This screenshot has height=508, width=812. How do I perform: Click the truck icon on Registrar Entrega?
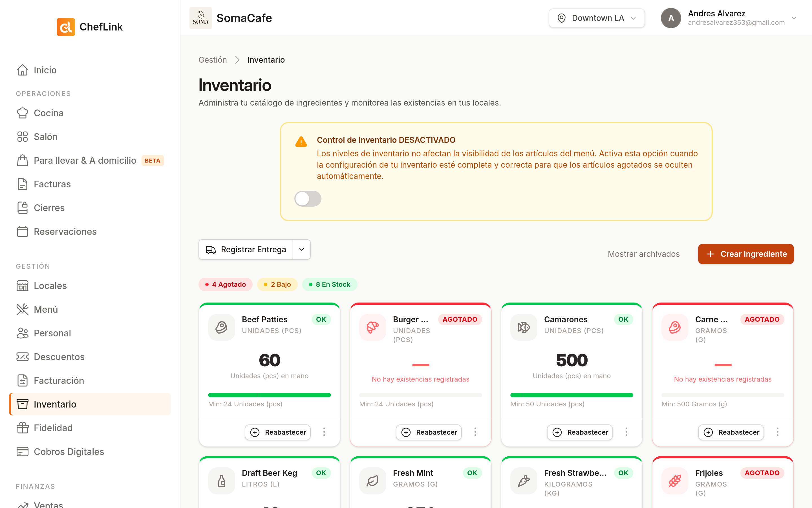[x=211, y=250]
